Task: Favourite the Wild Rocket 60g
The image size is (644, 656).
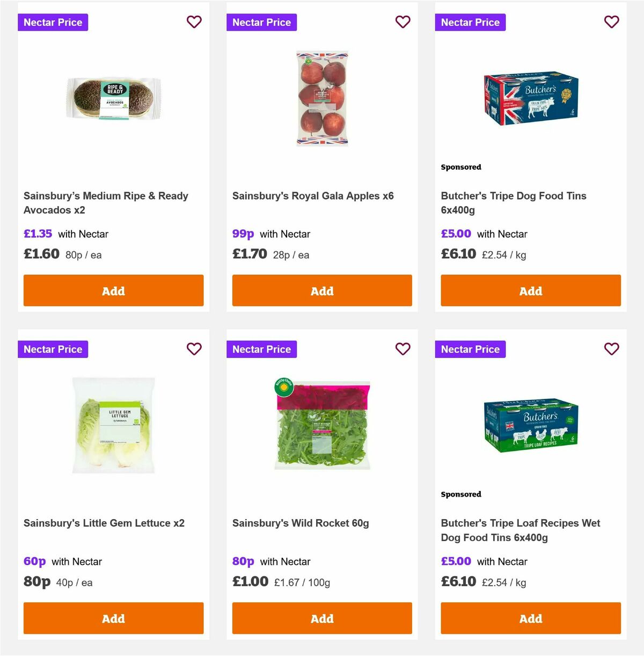Action: (x=403, y=349)
